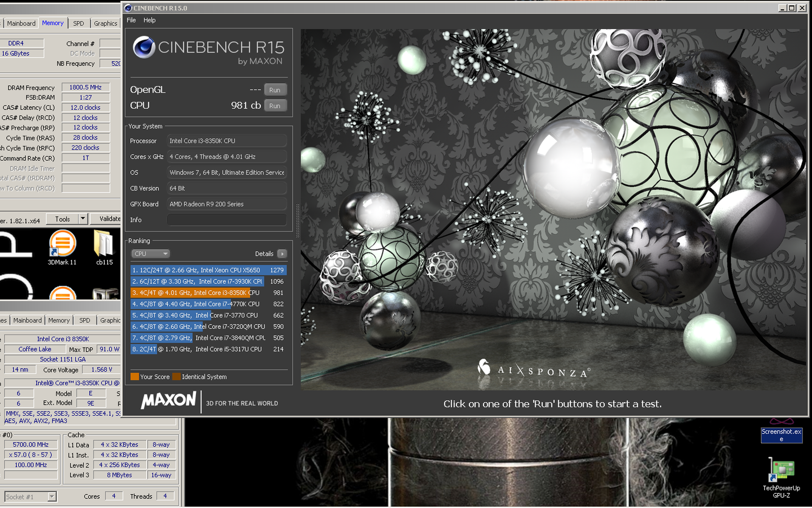Click the Info input field in Your System
This screenshot has width=812, height=508.
click(x=227, y=220)
